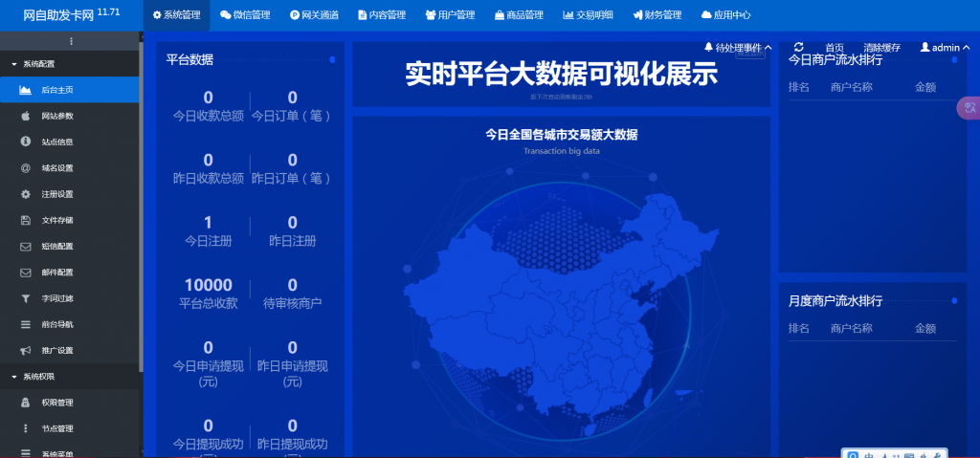Expand the 待处理事件 notifications dropdown

coord(738,47)
